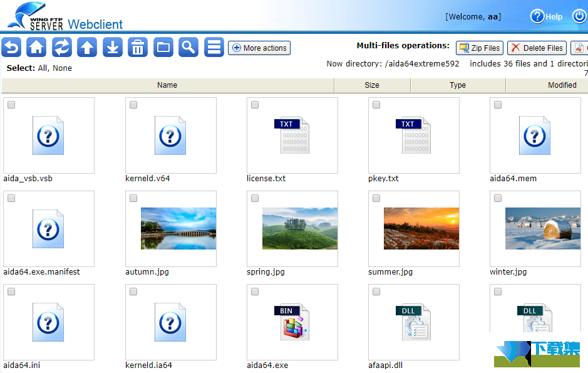
Task: Click the TXT icon for license.txt
Action: click(292, 135)
